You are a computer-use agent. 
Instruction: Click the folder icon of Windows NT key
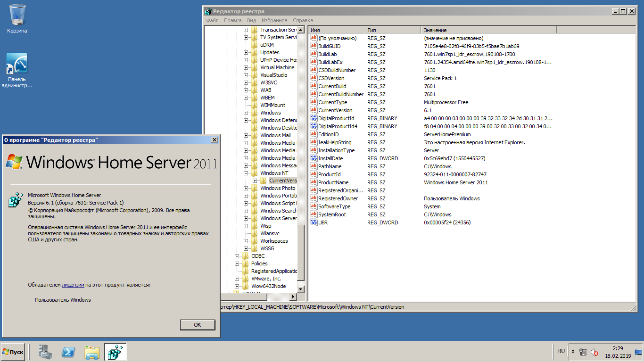click(255, 173)
